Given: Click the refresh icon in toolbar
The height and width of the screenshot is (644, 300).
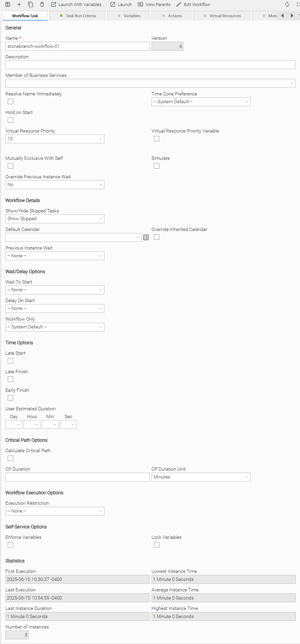Looking at the screenshot, I should coord(287,5).
